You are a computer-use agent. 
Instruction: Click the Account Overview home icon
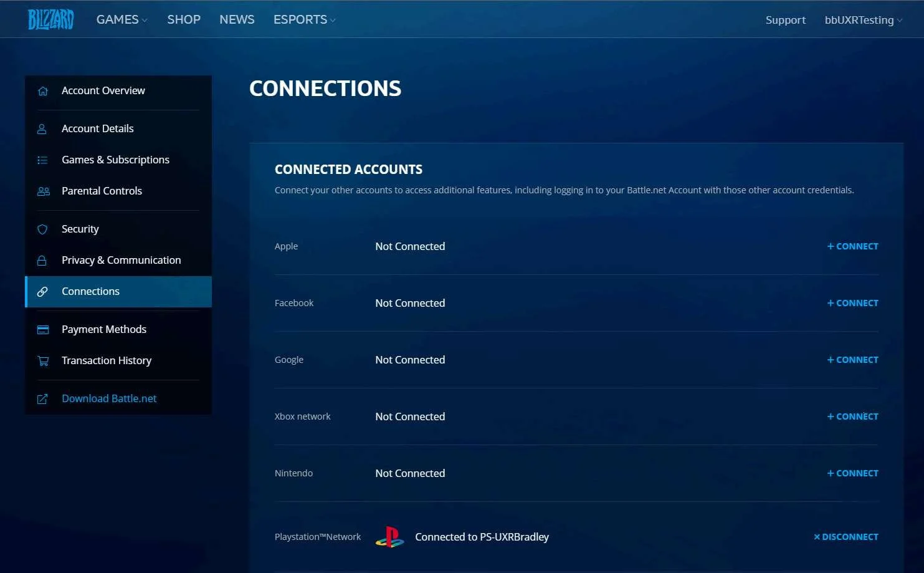[x=42, y=91]
